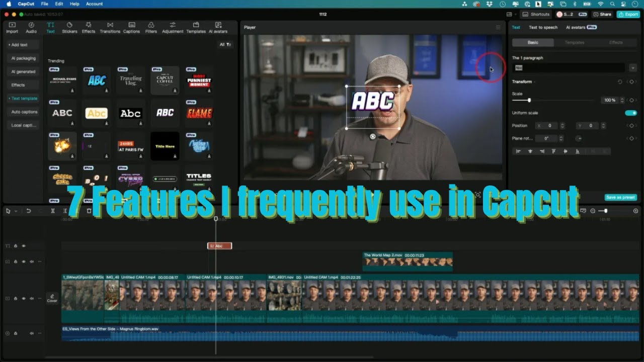Viewport: 644px width, 362px height.
Task: Open the Account menu
Action: 94,4
